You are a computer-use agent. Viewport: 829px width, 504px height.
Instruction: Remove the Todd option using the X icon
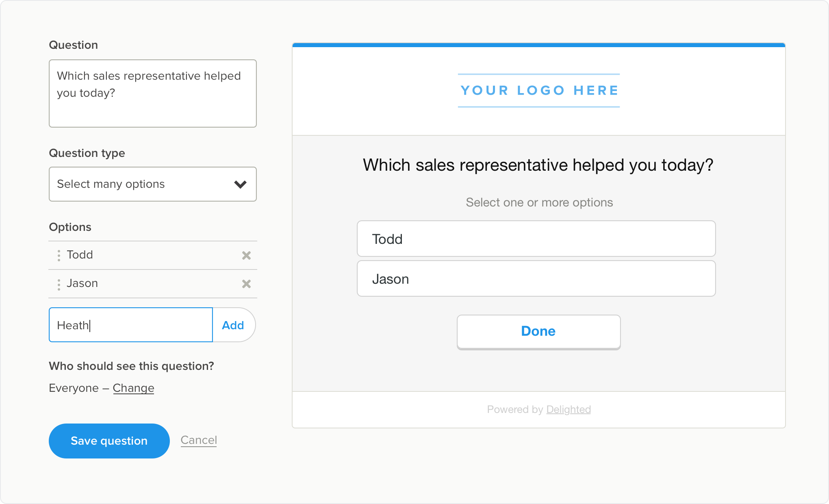click(246, 255)
